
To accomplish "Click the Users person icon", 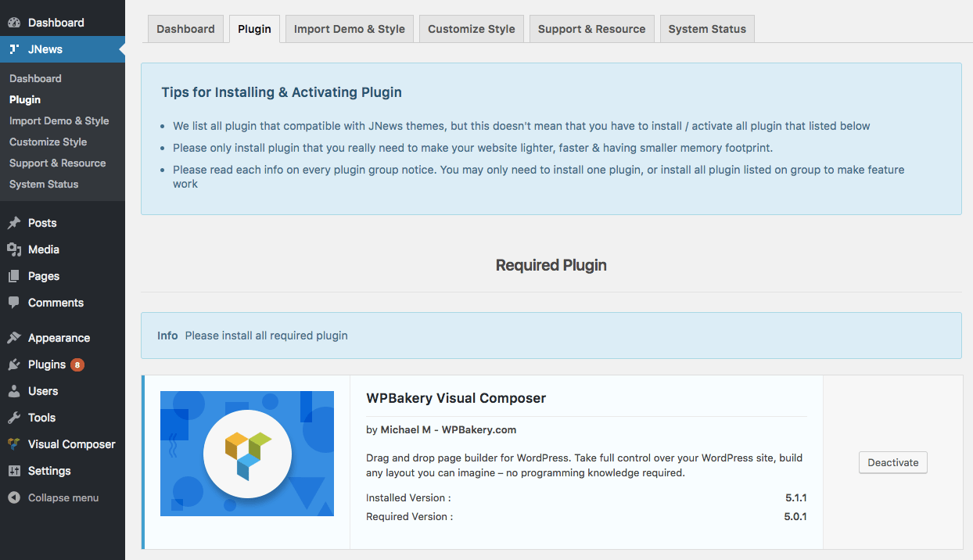I will pos(14,391).
